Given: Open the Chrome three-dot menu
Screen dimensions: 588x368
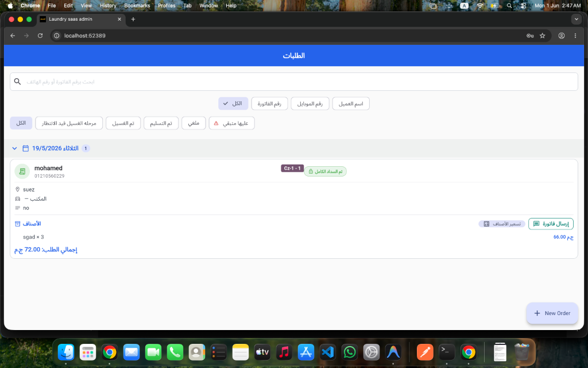Looking at the screenshot, I should tap(575, 36).
